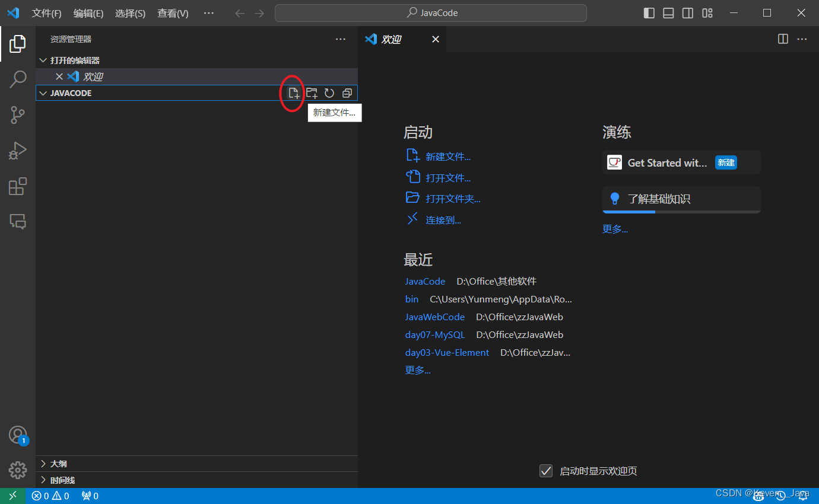Image resolution: width=819 pixels, height=504 pixels.
Task: Open problems indicator showing errors and warnings
Action: [50, 496]
